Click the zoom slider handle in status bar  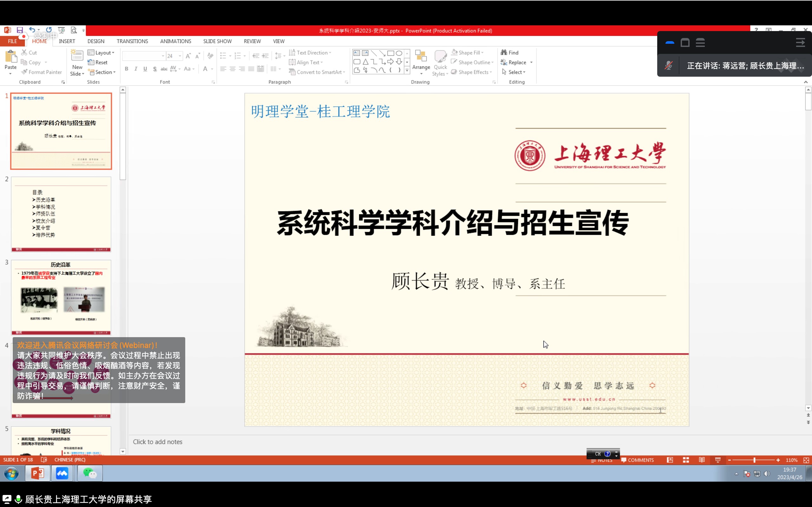coord(754,460)
